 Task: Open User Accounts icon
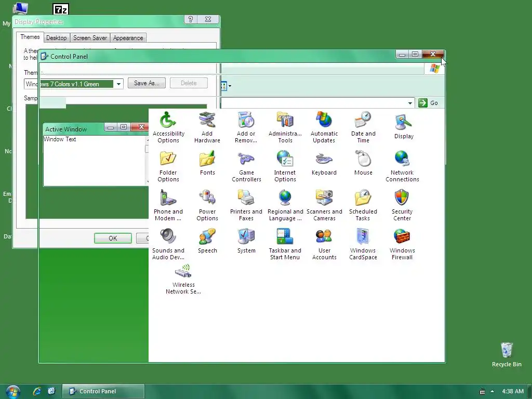tap(324, 245)
